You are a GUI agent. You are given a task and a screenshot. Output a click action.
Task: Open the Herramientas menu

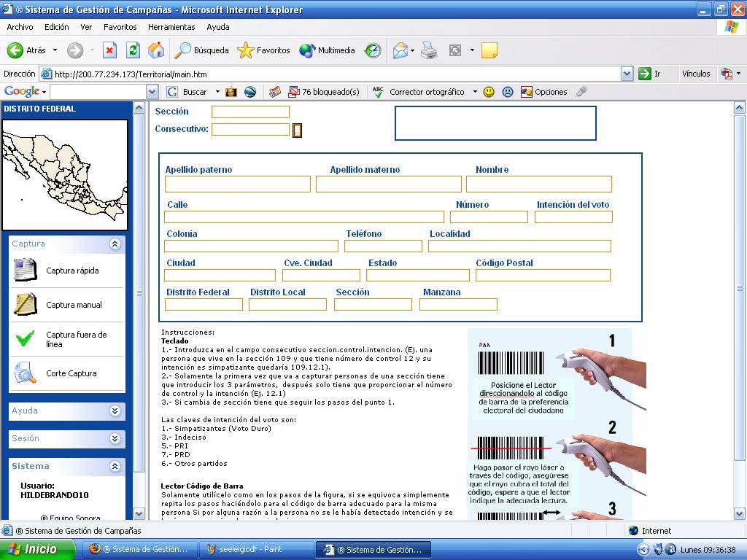click(x=171, y=27)
